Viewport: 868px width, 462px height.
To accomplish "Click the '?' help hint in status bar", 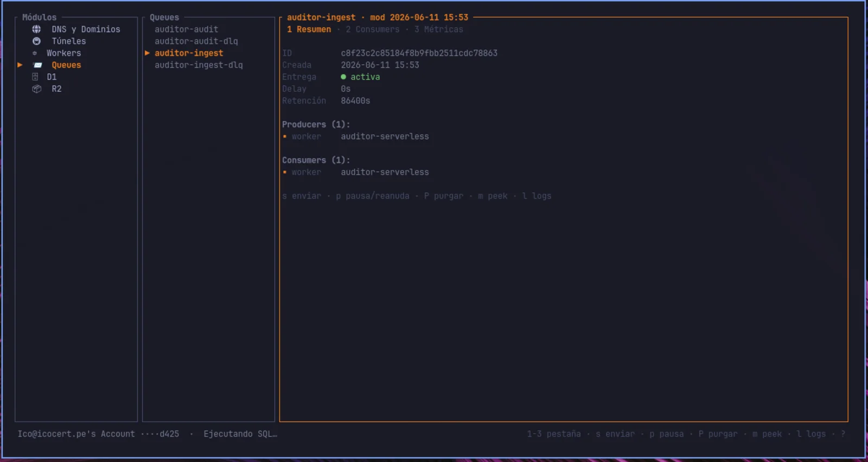I will point(843,434).
